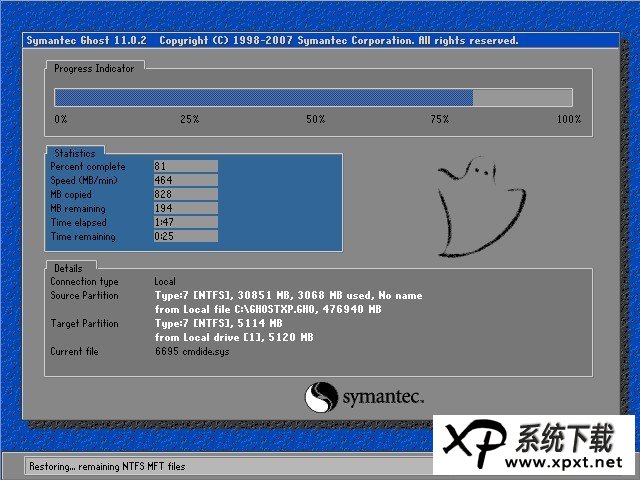This screenshot has width=640, height=480.
Task: Click the 50% progress marker label
Action: pyautogui.click(x=316, y=119)
